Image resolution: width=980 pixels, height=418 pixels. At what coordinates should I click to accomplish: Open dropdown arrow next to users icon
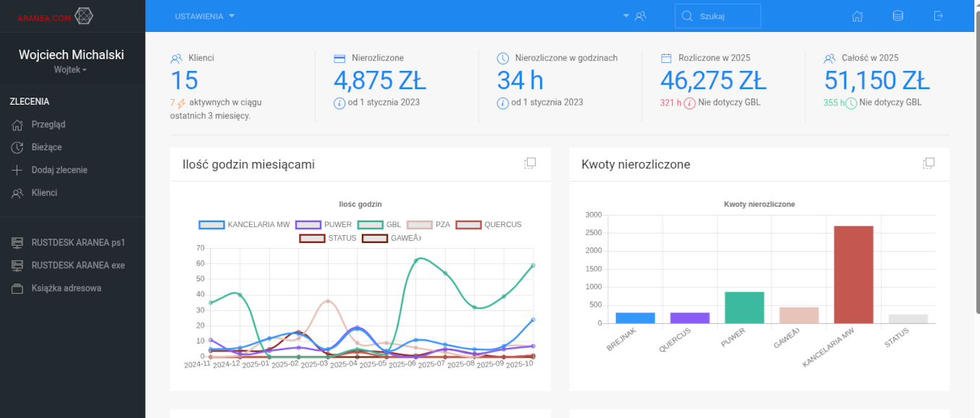[626, 16]
